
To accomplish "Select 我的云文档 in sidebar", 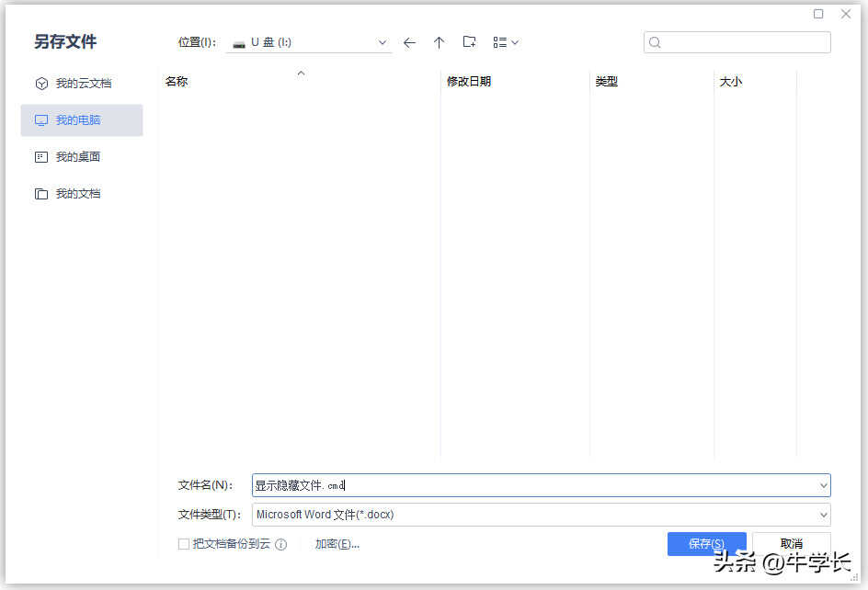I will [x=81, y=84].
